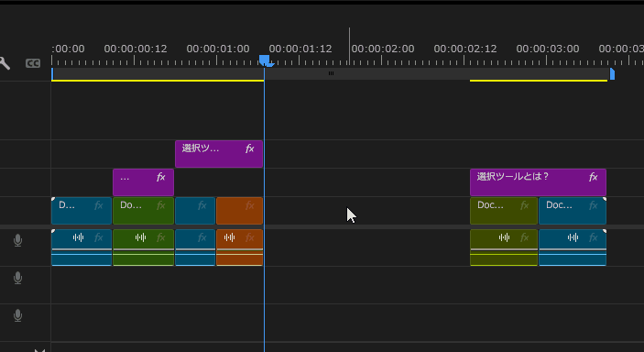Click the blue playhead marker on the ruler
The height and width of the screenshot is (352, 644).
coord(265,60)
